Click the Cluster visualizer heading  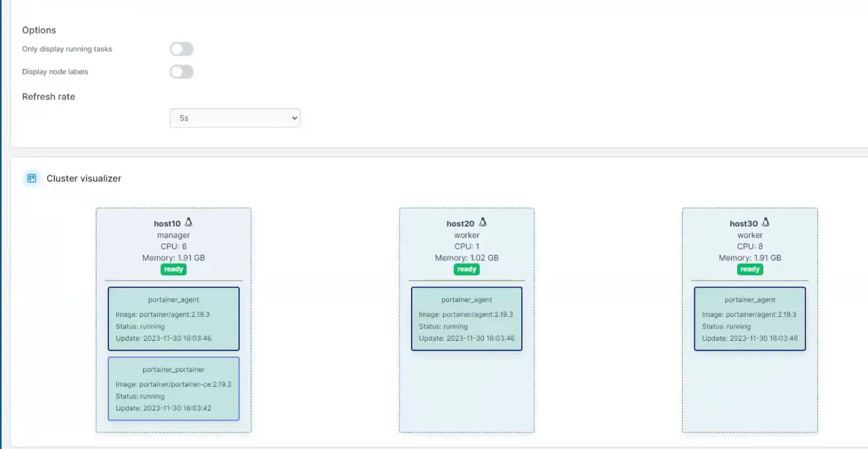click(x=84, y=179)
